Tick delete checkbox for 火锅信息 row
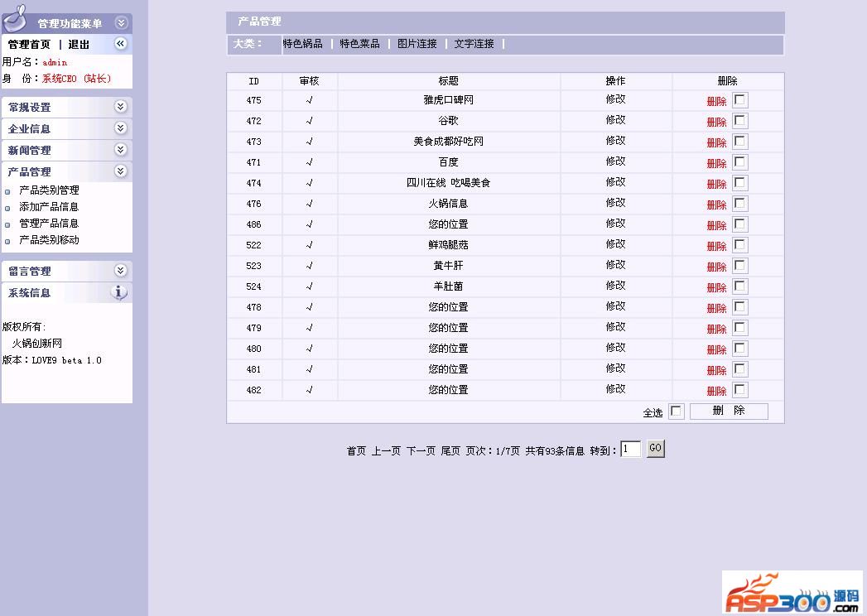 (739, 204)
